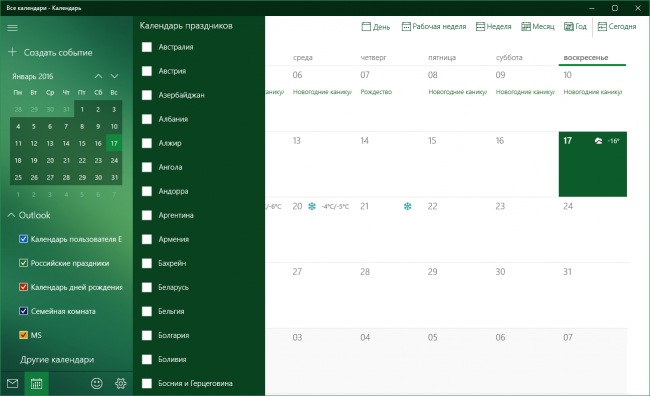The height and width of the screenshot is (396, 650).
Task: Go to next month in mini calendar
Action: (114, 76)
